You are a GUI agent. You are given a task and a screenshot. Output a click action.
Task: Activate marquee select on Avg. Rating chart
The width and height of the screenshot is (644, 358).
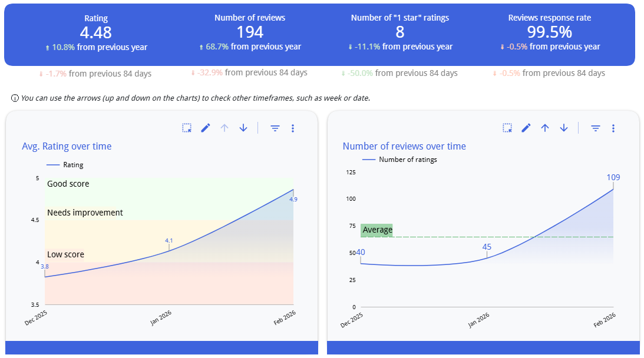point(187,128)
